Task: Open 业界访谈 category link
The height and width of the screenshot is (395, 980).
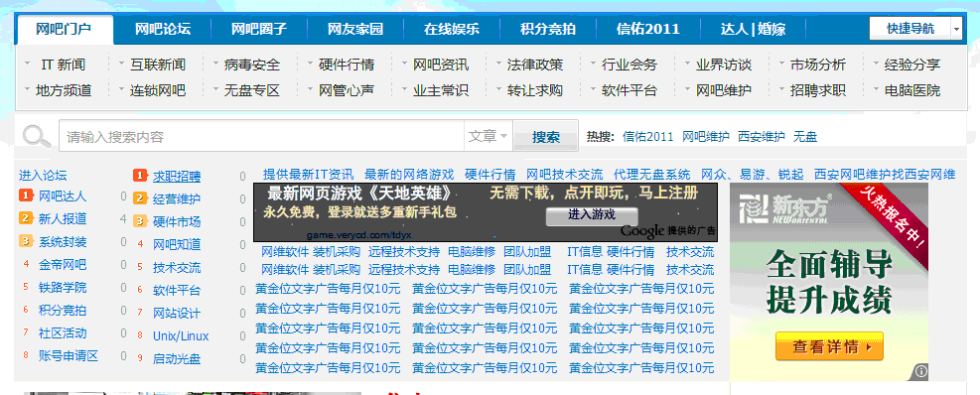Action: [724, 65]
